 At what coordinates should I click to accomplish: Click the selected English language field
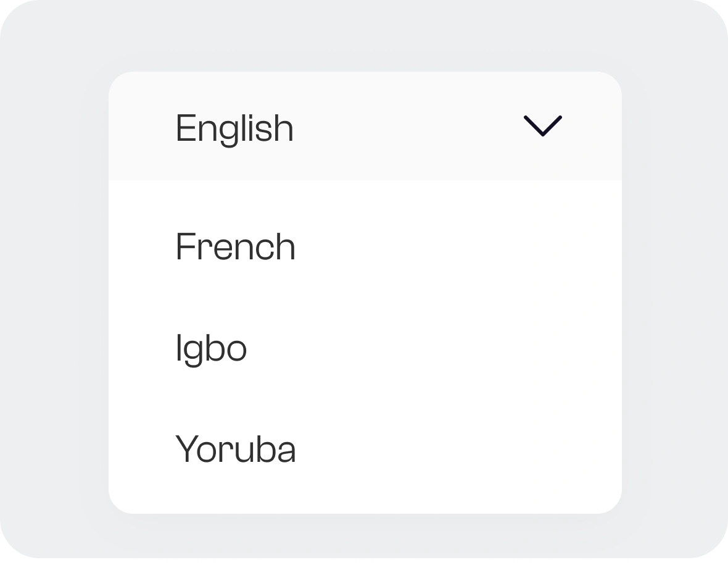point(364,127)
